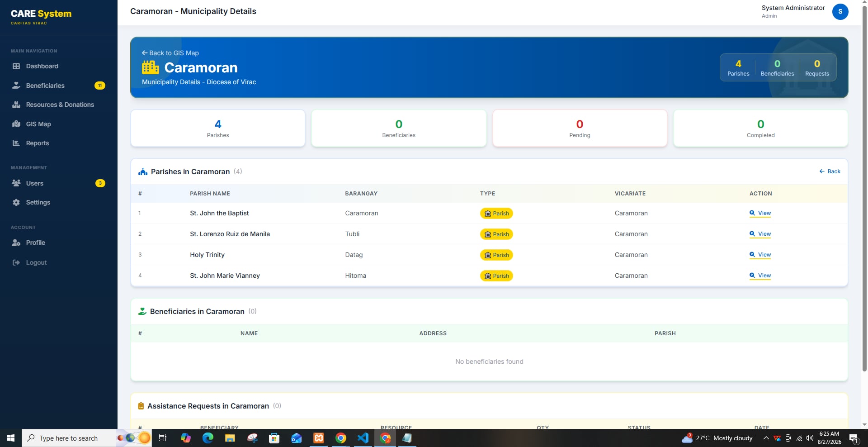View St. John the Baptist parish
This screenshot has width=868, height=447.
click(x=760, y=213)
